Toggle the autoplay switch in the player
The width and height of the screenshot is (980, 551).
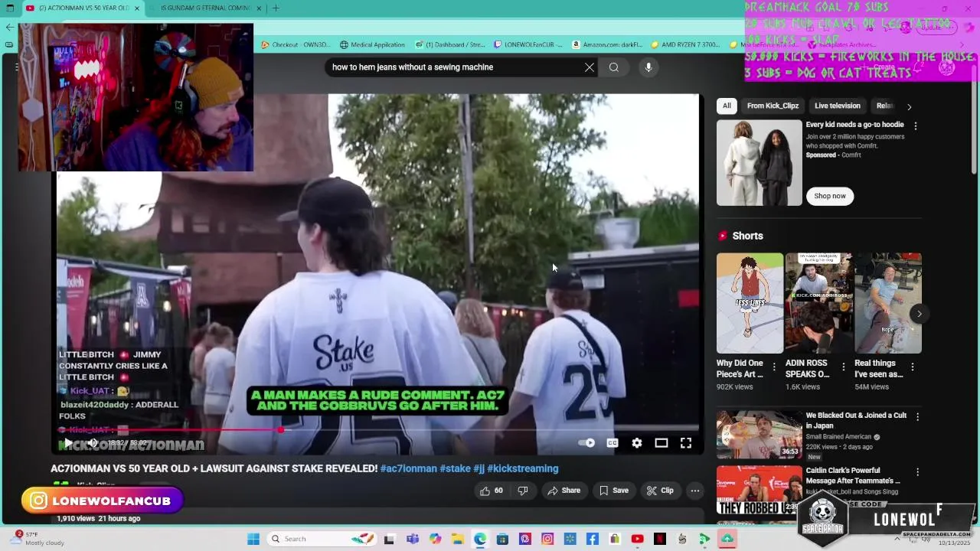[x=586, y=443]
